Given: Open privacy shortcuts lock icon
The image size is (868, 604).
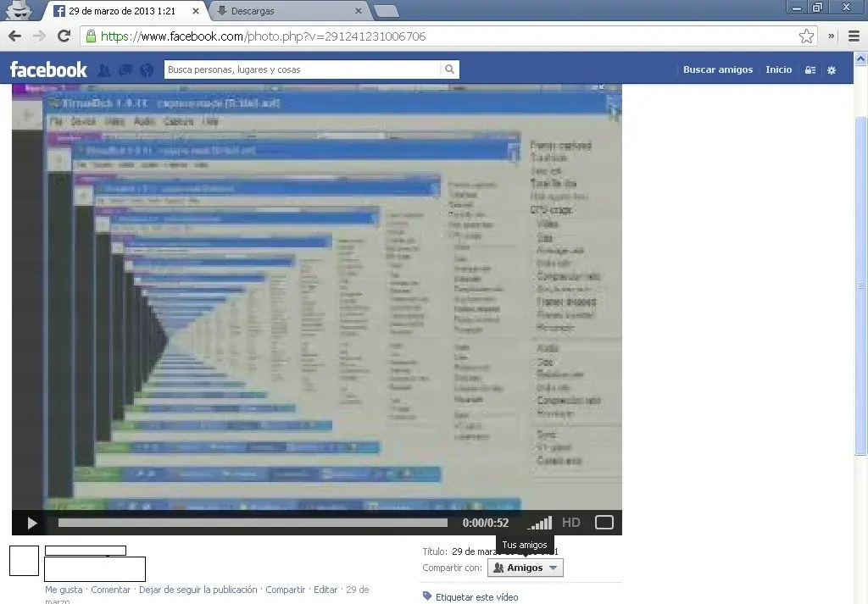Looking at the screenshot, I should click(810, 70).
